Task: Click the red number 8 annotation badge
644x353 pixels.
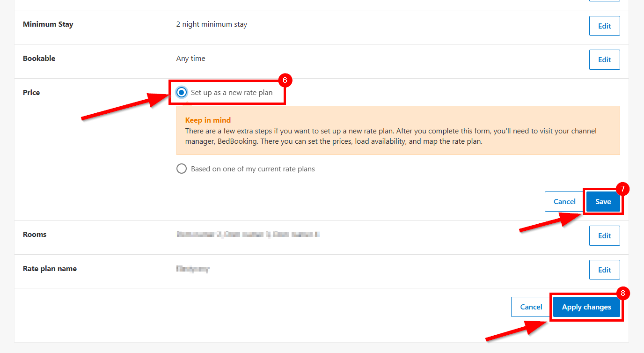Action: 622,293
